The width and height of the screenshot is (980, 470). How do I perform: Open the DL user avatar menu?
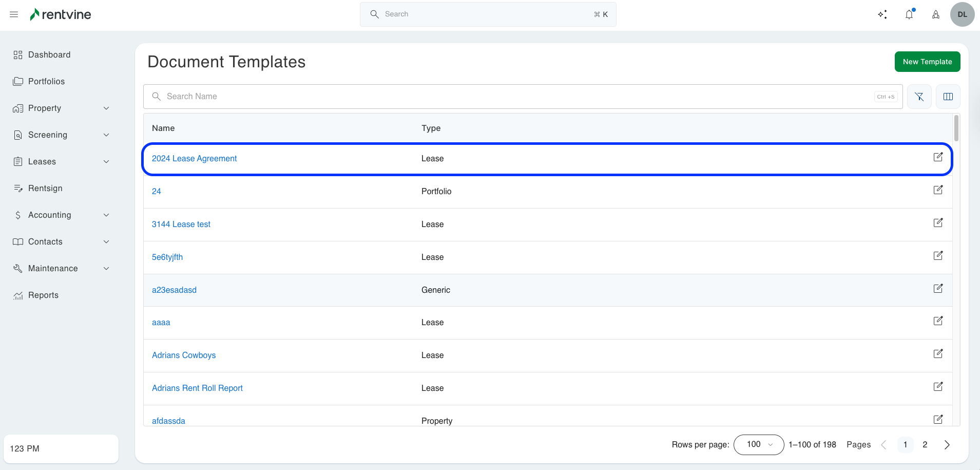tap(963, 14)
